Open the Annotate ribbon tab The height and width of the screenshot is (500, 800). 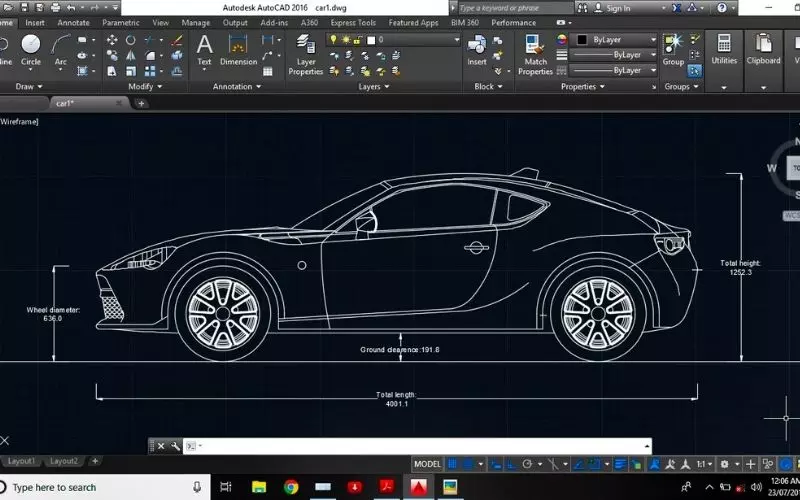coord(73,22)
